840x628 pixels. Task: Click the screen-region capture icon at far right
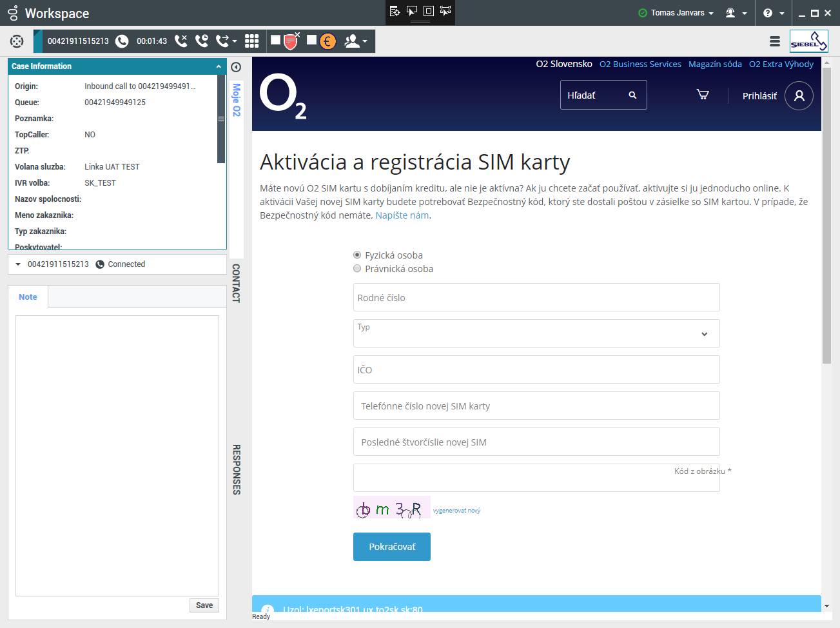pyautogui.click(x=445, y=11)
